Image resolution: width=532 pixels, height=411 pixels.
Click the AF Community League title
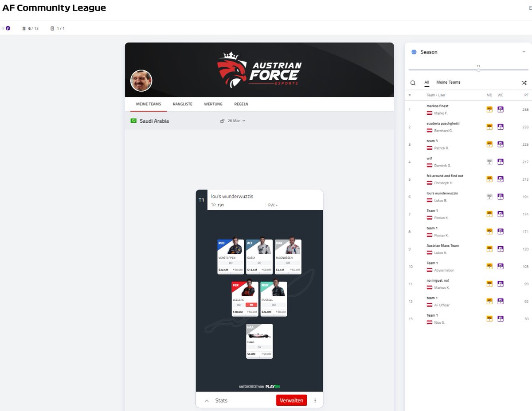pos(54,8)
